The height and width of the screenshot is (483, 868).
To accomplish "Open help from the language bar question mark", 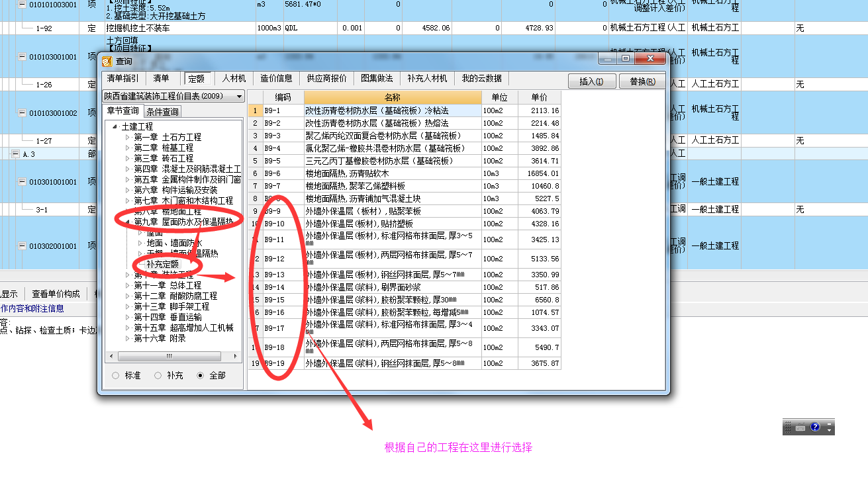I will (815, 427).
